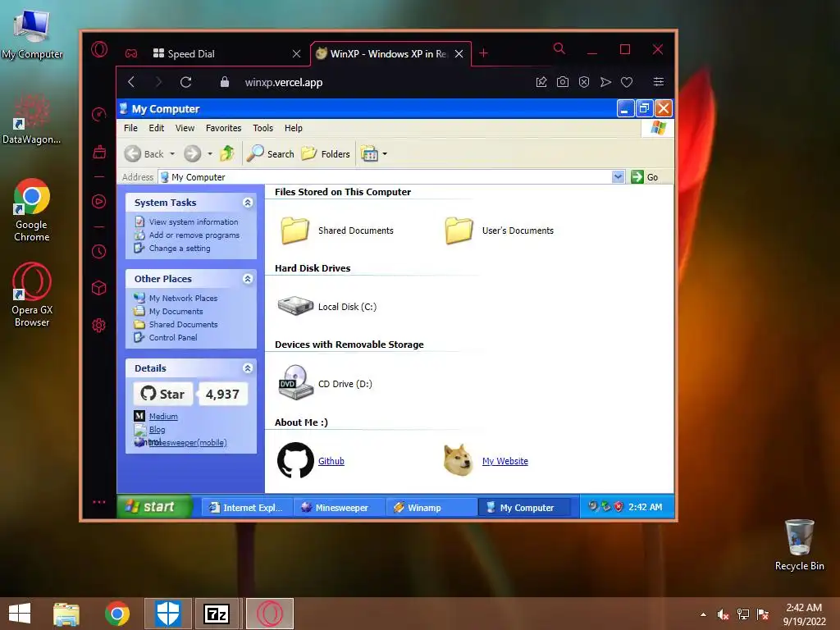Click the XP Search toolbar button
Image resolution: width=840 pixels, height=630 pixels.
[271, 153]
